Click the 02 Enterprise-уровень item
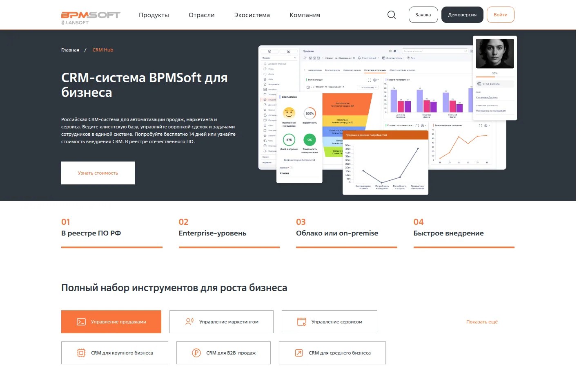Viewport: 588px width, 368px height. (x=229, y=233)
